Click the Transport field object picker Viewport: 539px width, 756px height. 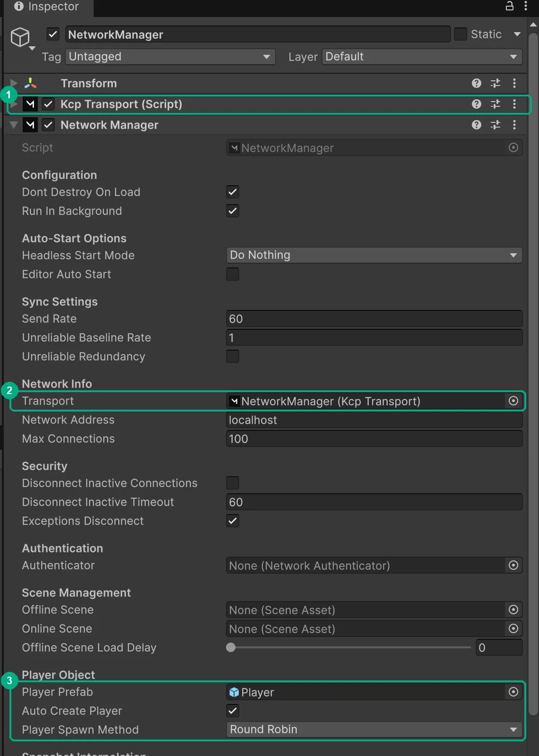(513, 401)
